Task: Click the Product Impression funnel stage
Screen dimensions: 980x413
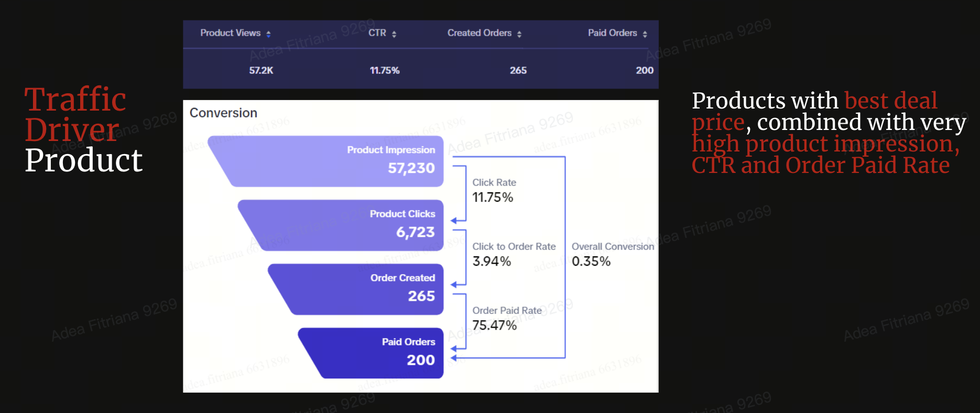Action: (335, 161)
